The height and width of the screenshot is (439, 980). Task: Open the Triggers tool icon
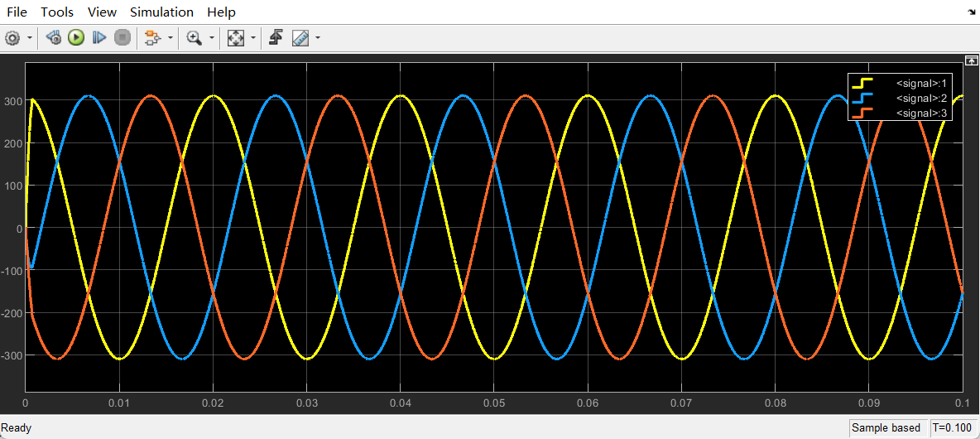(276, 37)
